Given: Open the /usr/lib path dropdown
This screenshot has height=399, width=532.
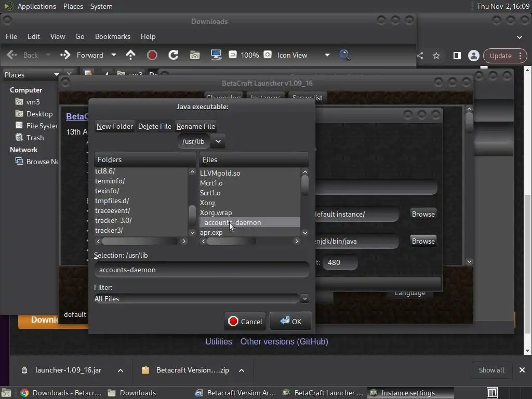Looking at the screenshot, I should click(x=218, y=141).
